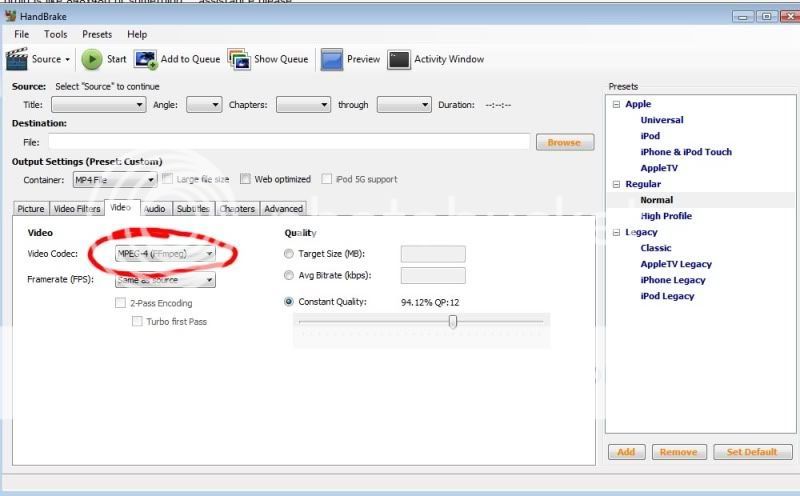Image resolution: width=800 pixels, height=496 pixels.
Task: Click the Avg Bitrate input field
Action: pyautogui.click(x=433, y=276)
